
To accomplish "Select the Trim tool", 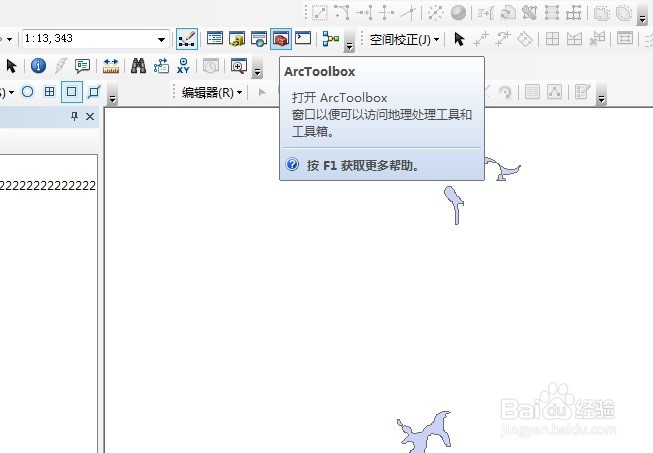I will click(386, 13).
